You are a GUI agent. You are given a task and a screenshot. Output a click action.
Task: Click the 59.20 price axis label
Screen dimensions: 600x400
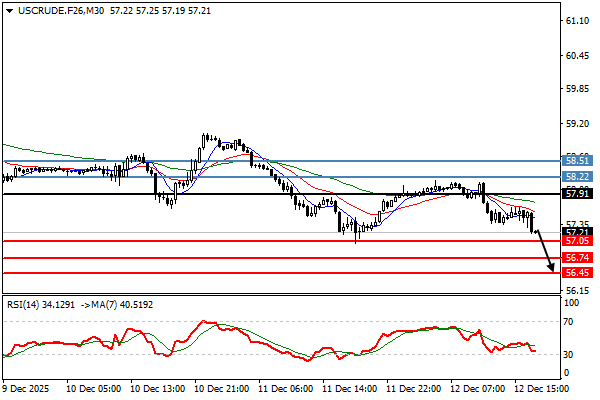(578, 125)
